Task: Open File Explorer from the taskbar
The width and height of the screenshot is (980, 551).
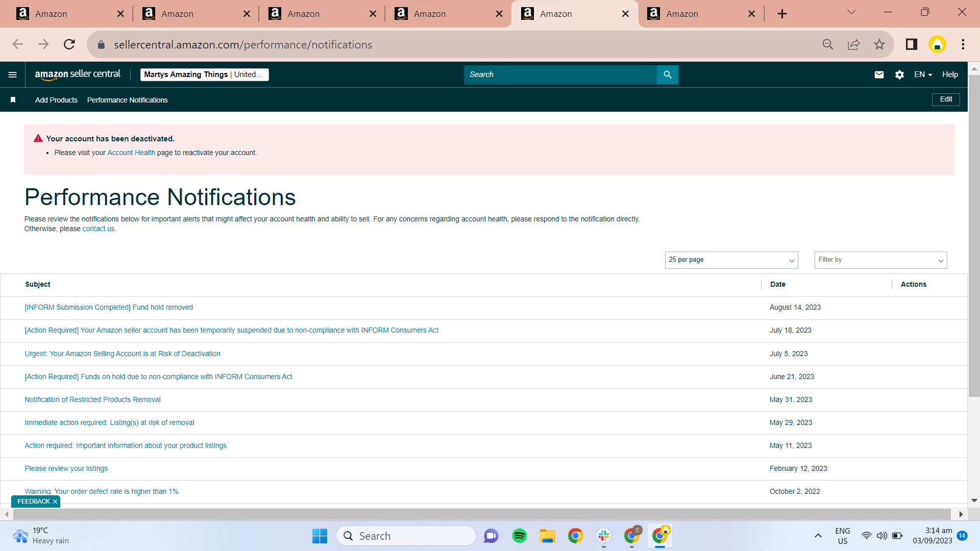Action: [548, 536]
